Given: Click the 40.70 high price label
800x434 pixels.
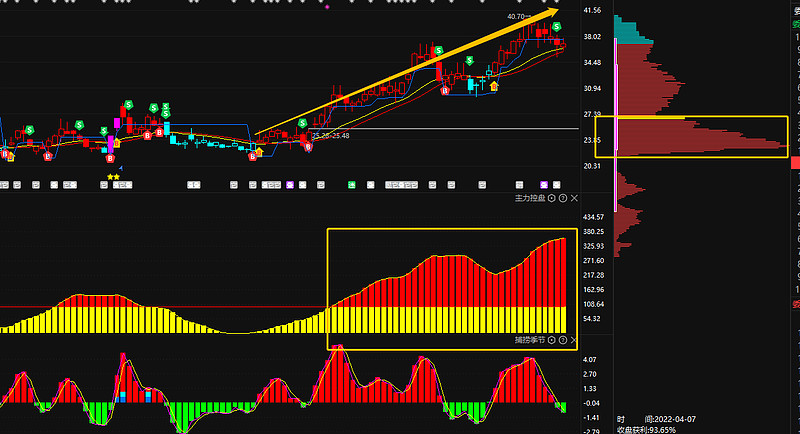Looking at the screenshot, I should tap(516, 17).
